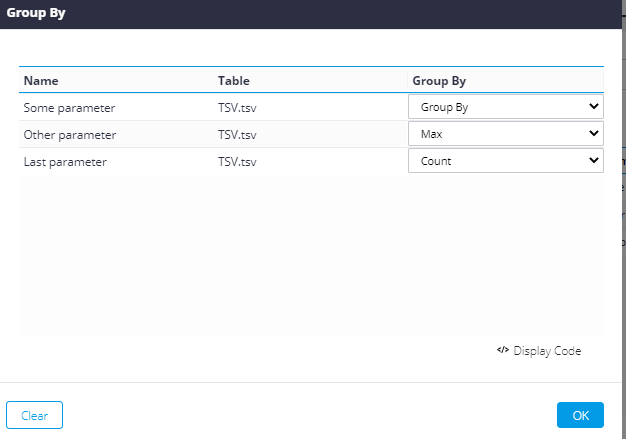Click the code brackets icon beside Display Code

tap(503, 350)
